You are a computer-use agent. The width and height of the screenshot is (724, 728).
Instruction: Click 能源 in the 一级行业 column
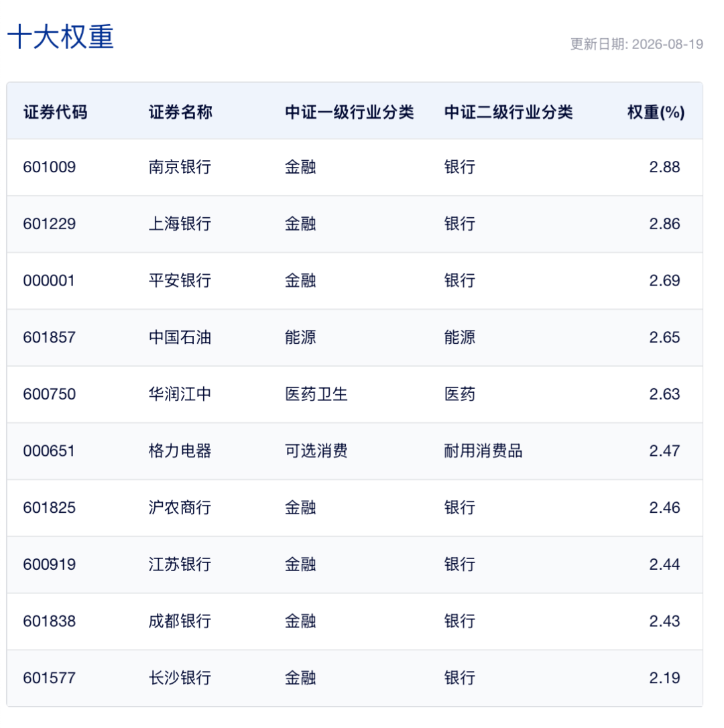pos(300,337)
